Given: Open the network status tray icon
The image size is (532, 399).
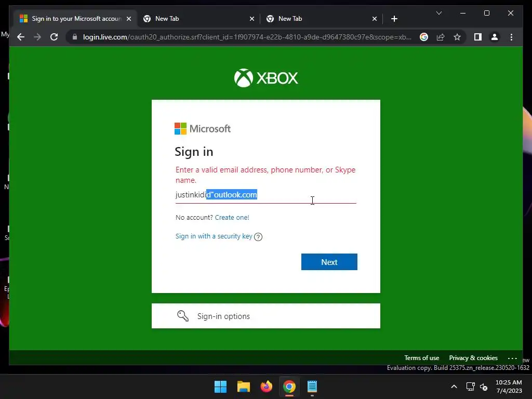Looking at the screenshot, I should point(470,387).
